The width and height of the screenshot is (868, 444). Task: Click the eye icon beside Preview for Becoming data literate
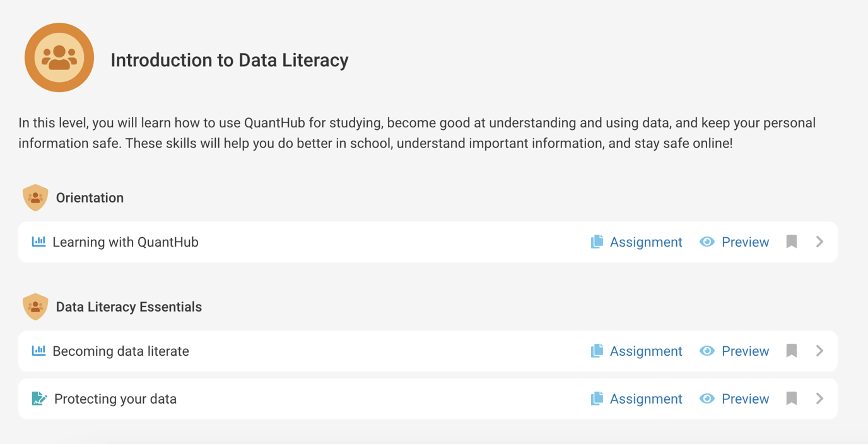707,351
